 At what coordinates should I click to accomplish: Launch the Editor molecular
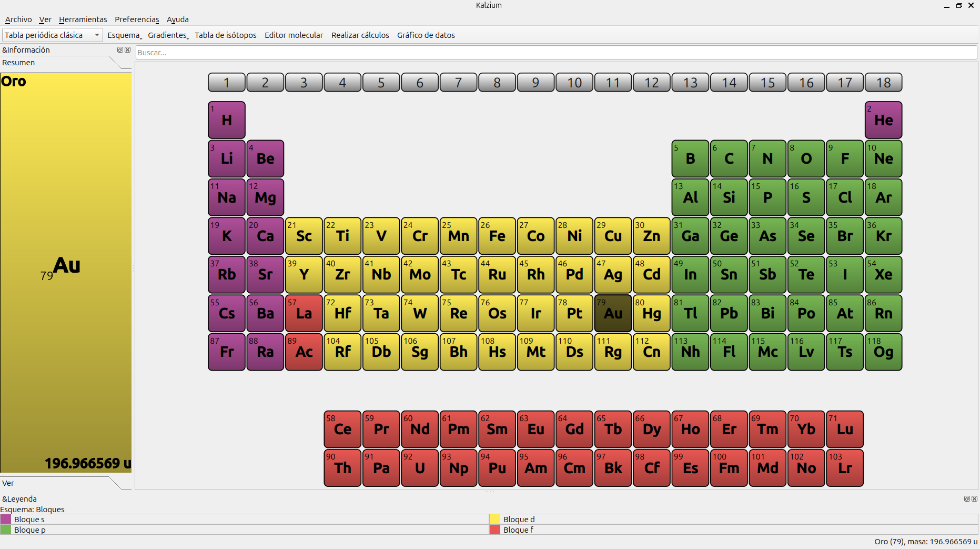point(294,35)
